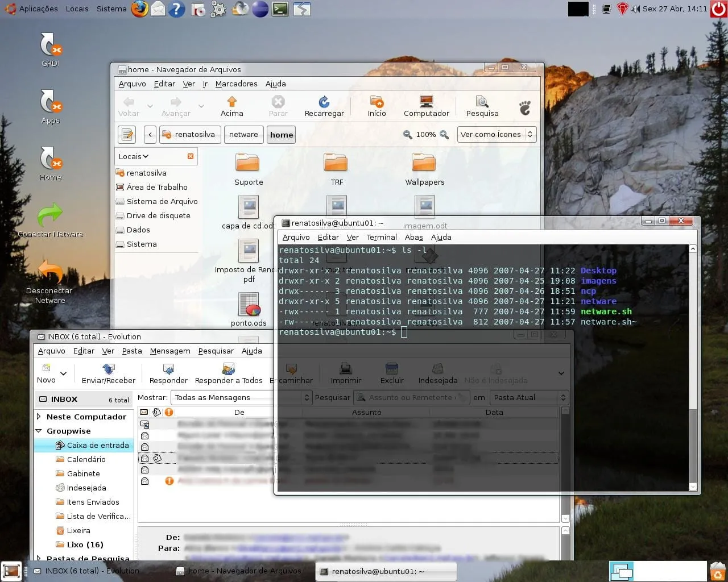The width and height of the screenshot is (728, 582).
Task: Click the Excluir delete icon
Action: (x=391, y=370)
